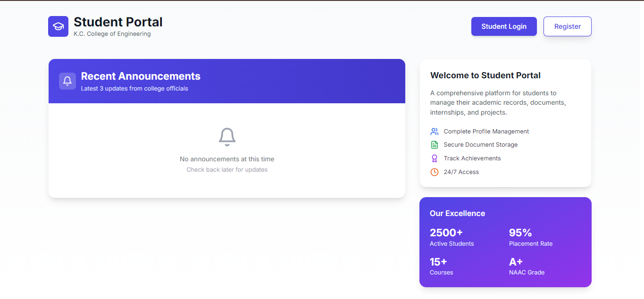644x299 pixels.
Task: Click the Complete Profile Management people icon
Action: coord(435,132)
